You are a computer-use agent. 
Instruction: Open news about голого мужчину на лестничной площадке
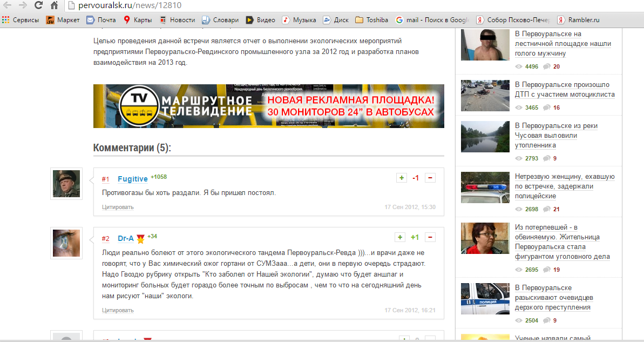(562, 44)
